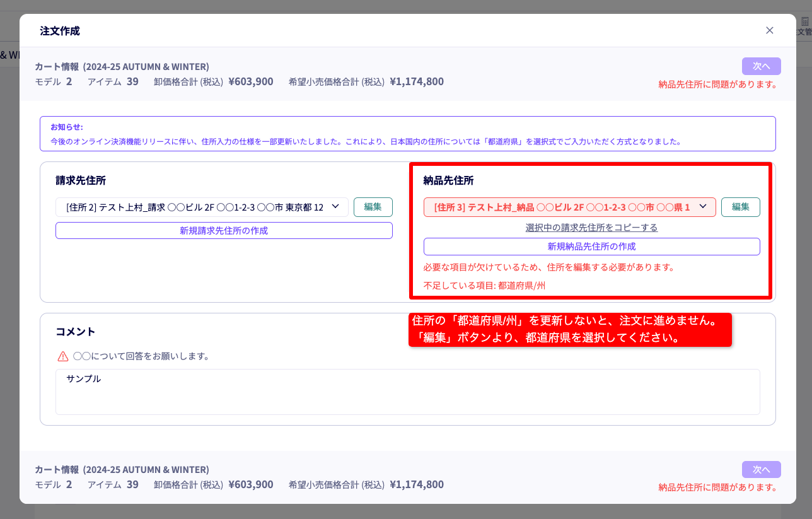The height and width of the screenshot is (519, 812).
Task: Open the 納品先住所 address dropdown
Action: [569, 207]
